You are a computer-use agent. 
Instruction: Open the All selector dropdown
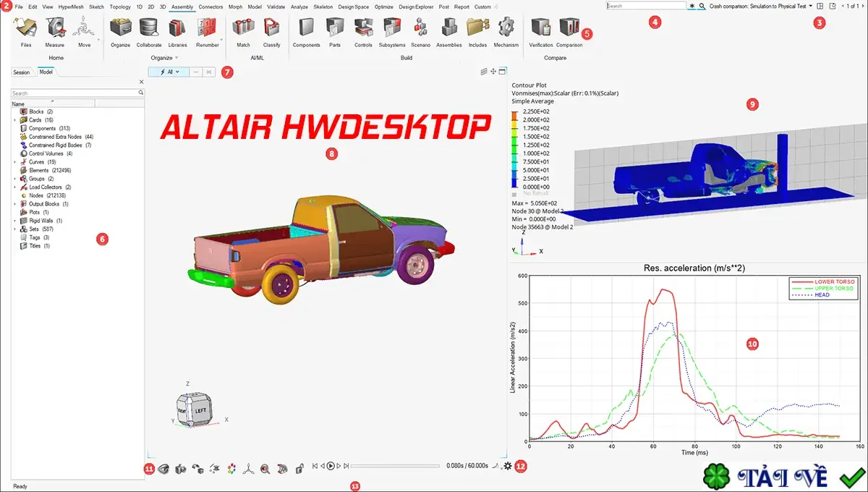[169, 72]
